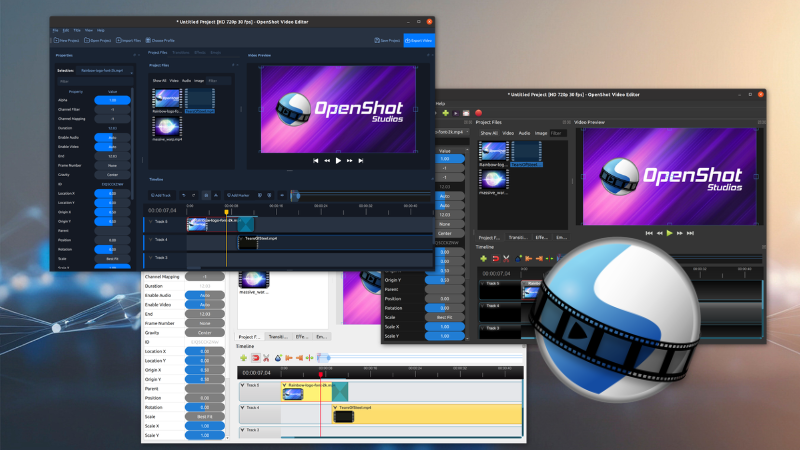
Task: Toggle Image filter in gray window Project Files
Action: pos(541,133)
